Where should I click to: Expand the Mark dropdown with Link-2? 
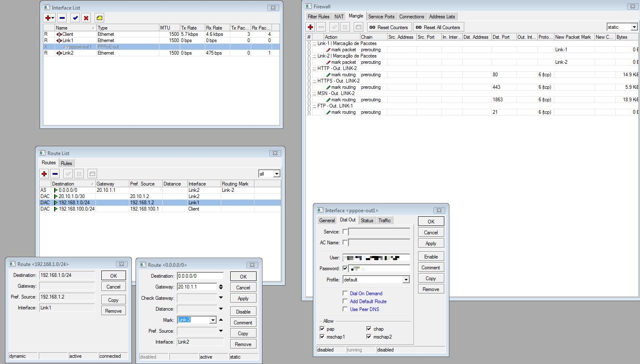click(213, 320)
